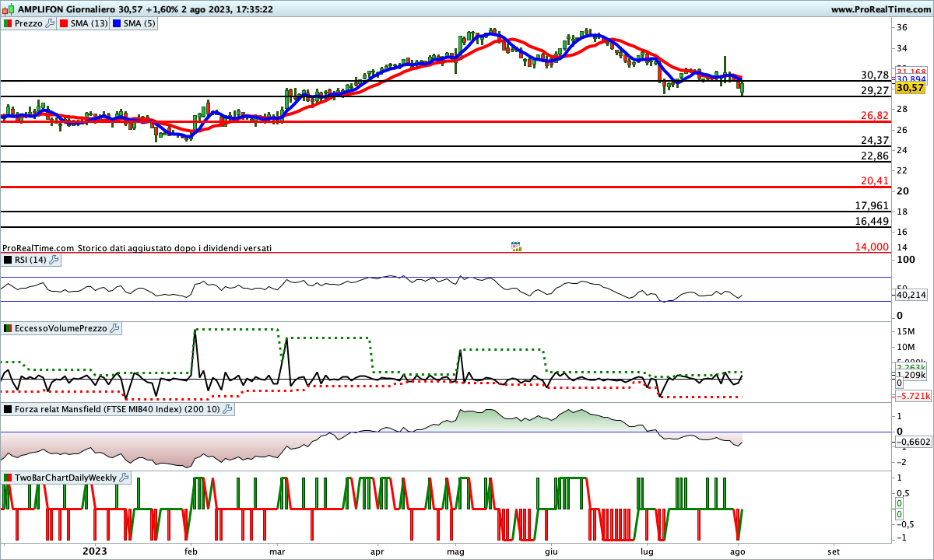The width and height of the screenshot is (934, 560).
Task: Click the RSI 40,214 value label
Action: (911, 296)
